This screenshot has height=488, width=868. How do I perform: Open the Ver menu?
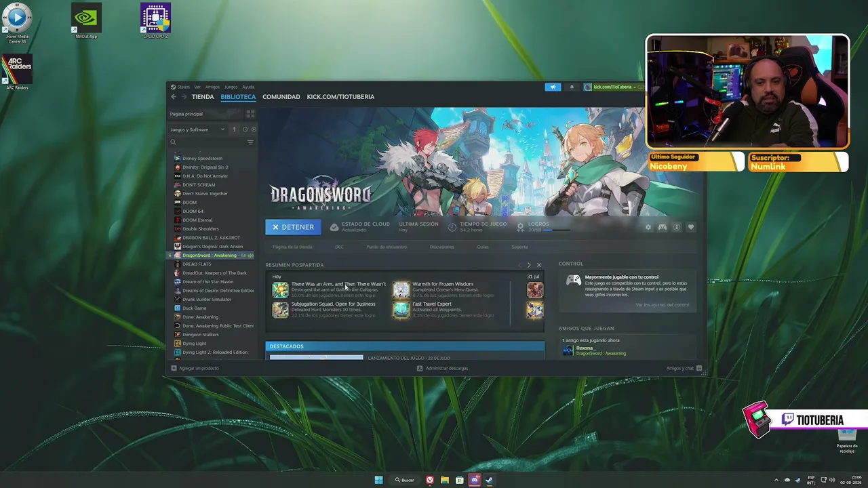pos(197,87)
